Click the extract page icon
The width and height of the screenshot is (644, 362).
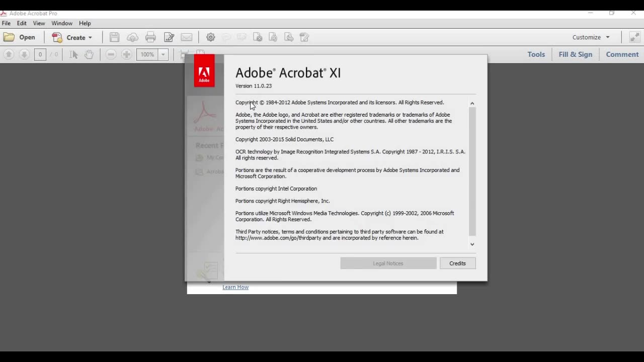tap(289, 37)
